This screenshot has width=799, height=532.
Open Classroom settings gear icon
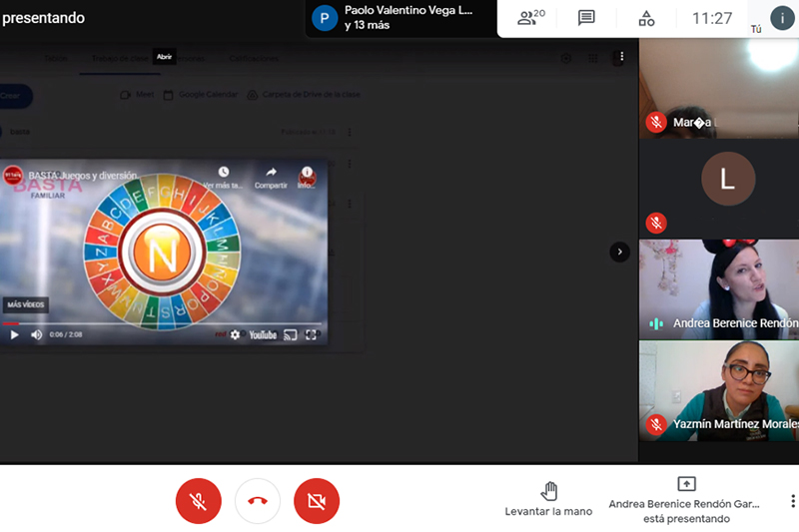(565, 59)
